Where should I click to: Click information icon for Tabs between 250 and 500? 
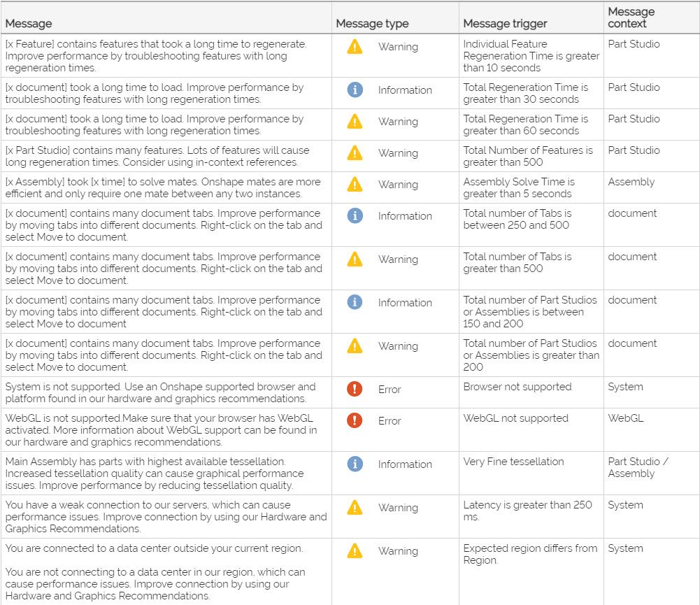coord(355,216)
